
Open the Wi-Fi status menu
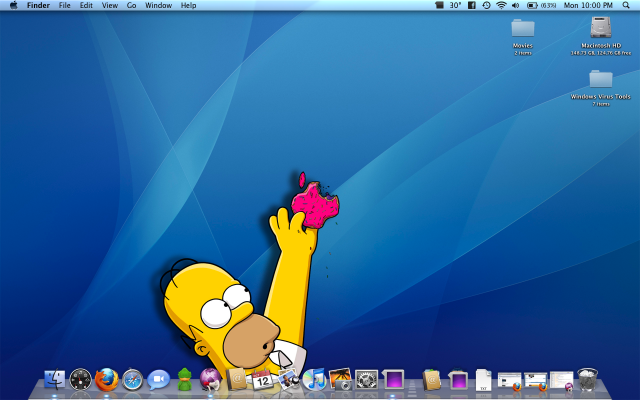click(501, 5)
